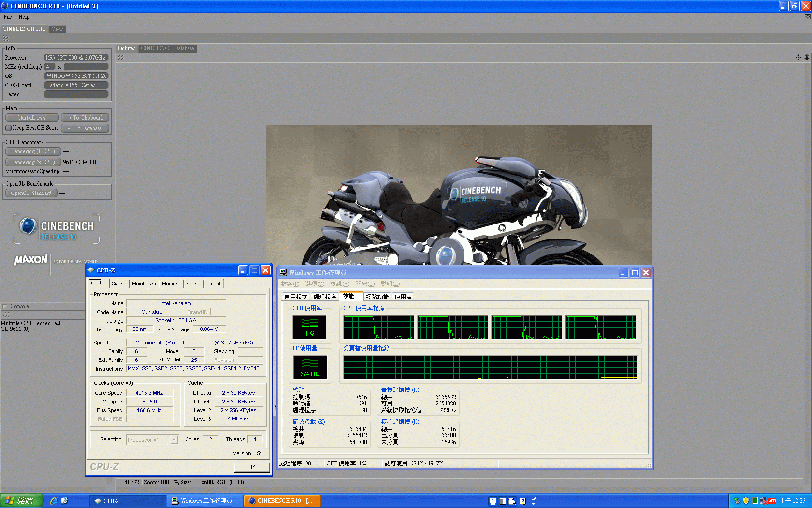Screen dimensions: 812x508
Task: Open the 檔案(F) menu in Task Manager
Action: 290,284
